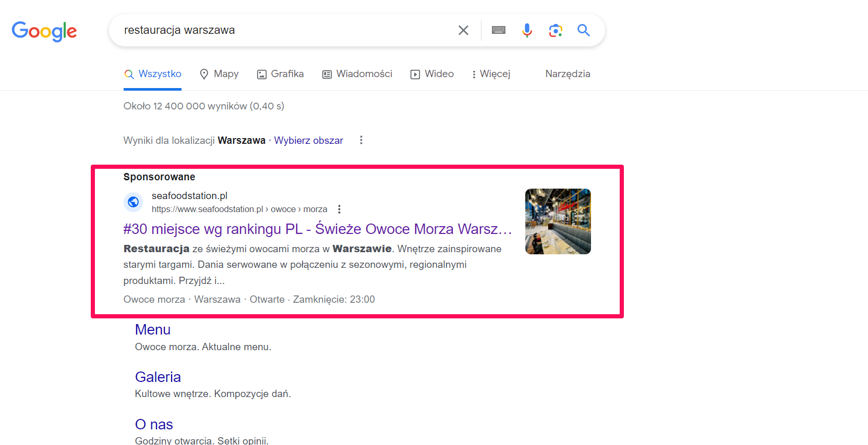Click the Kultowe wnętrze. Kompozycje dań. description
Screen dimensions: 868x445
click(213, 393)
